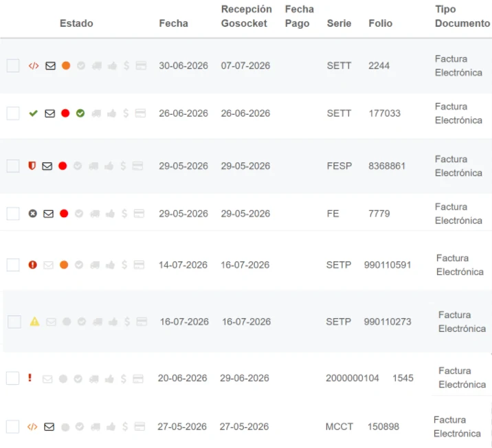Image resolution: width=492 pixels, height=448 pixels.
Task: Click the reception date 07-07-2026
Action: point(245,65)
